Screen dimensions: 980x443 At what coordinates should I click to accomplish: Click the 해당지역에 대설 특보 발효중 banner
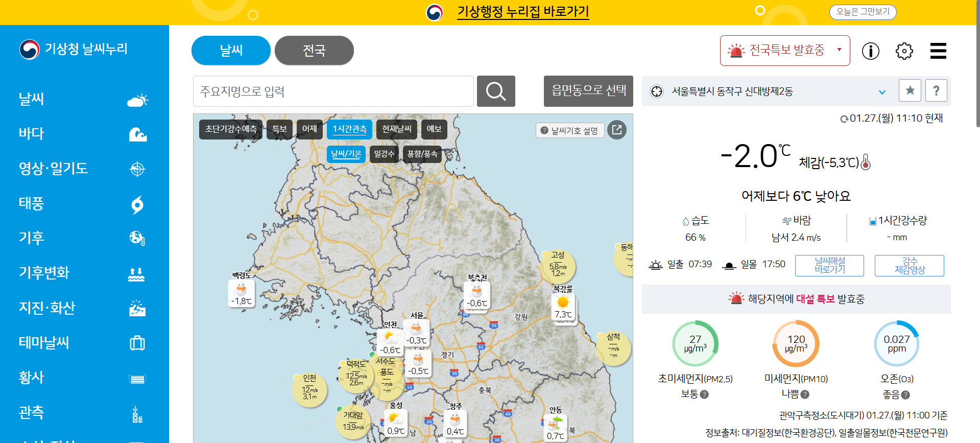click(x=796, y=299)
